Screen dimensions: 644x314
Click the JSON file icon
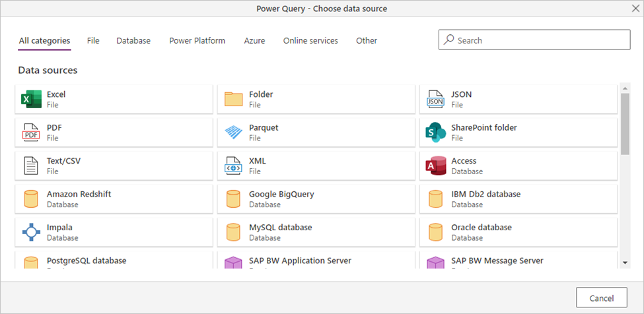(x=436, y=99)
